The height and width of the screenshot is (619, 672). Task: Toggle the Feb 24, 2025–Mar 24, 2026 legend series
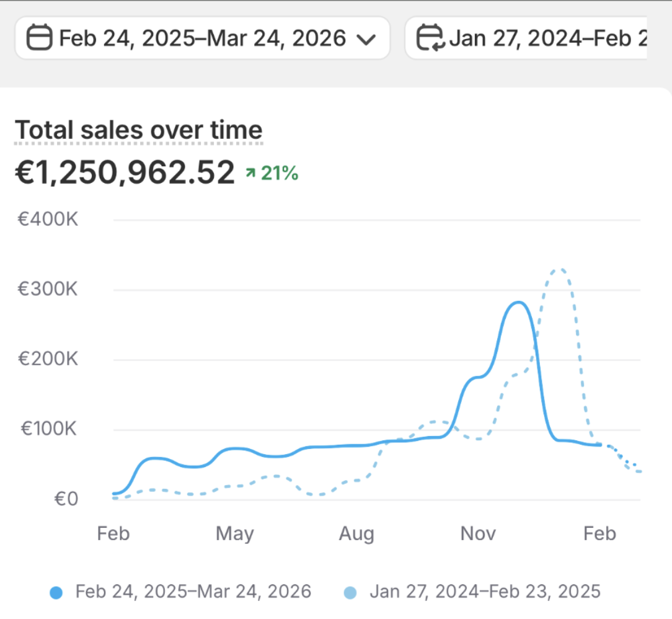tap(193, 591)
